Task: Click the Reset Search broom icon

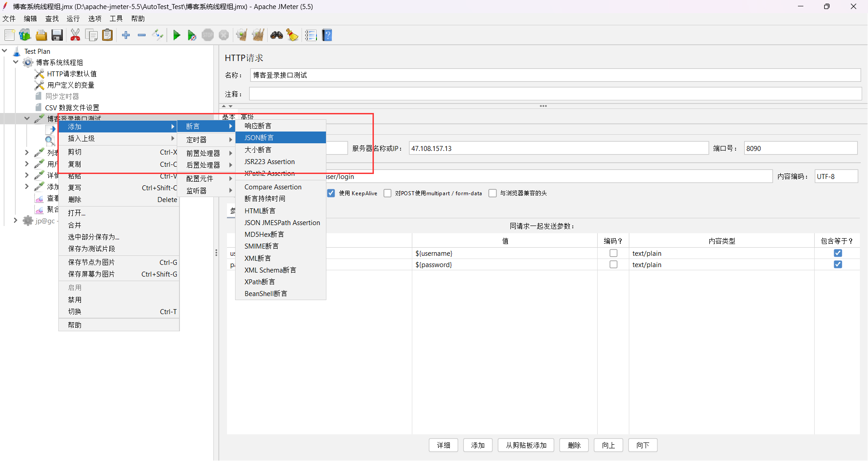Action: 292,35
